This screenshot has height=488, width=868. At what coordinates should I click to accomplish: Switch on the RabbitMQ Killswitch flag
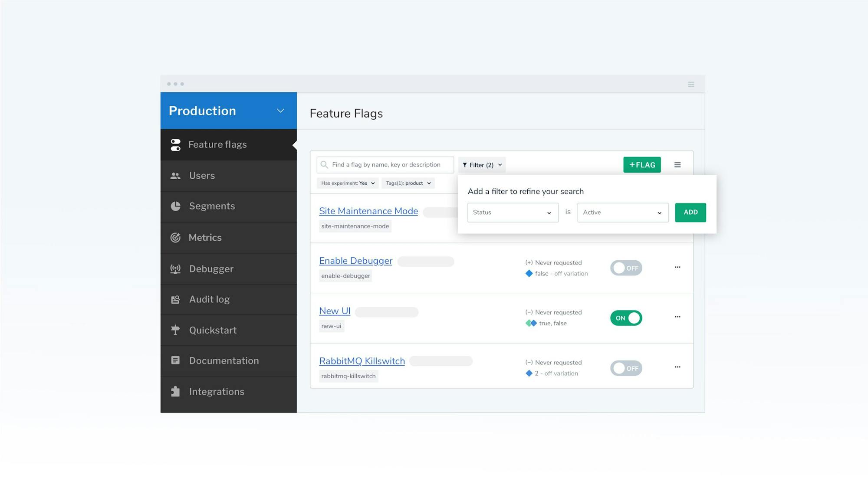pyautogui.click(x=626, y=368)
